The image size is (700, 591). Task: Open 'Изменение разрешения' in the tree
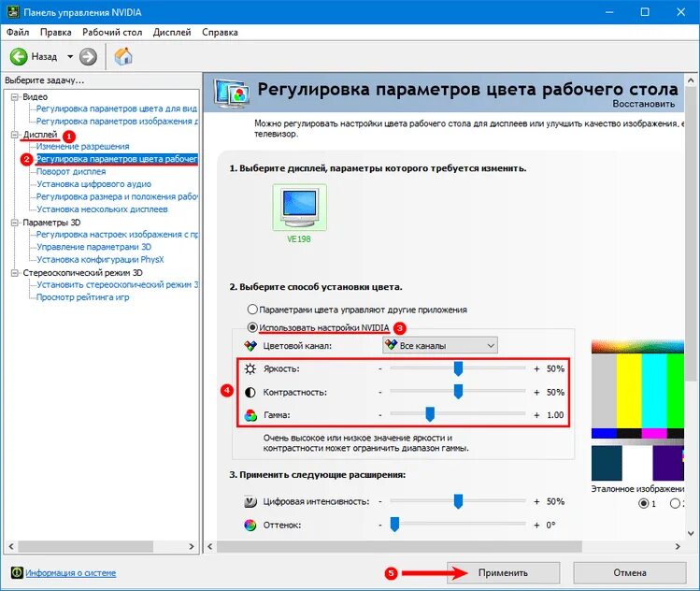[82, 147]
